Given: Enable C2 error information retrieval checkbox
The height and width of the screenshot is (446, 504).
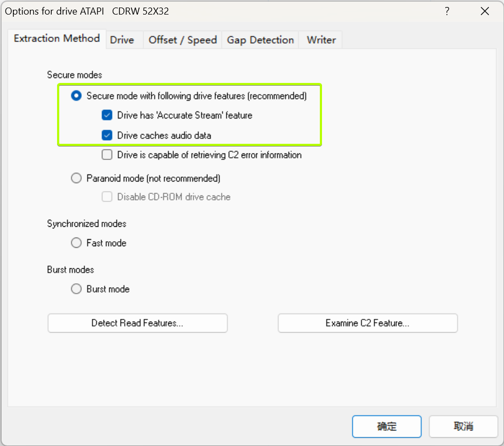Looking at the screenshot, I should coord(107,155).
